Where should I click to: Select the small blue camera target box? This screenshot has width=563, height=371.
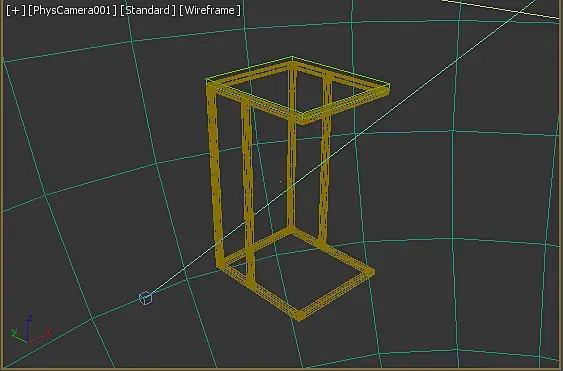click(145, 298)
